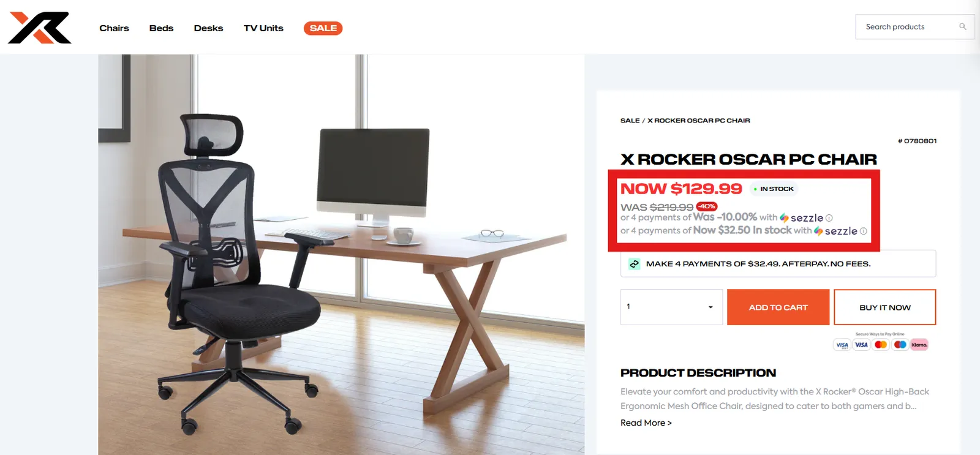Go to the Desks category

click(x=208, y=28)
